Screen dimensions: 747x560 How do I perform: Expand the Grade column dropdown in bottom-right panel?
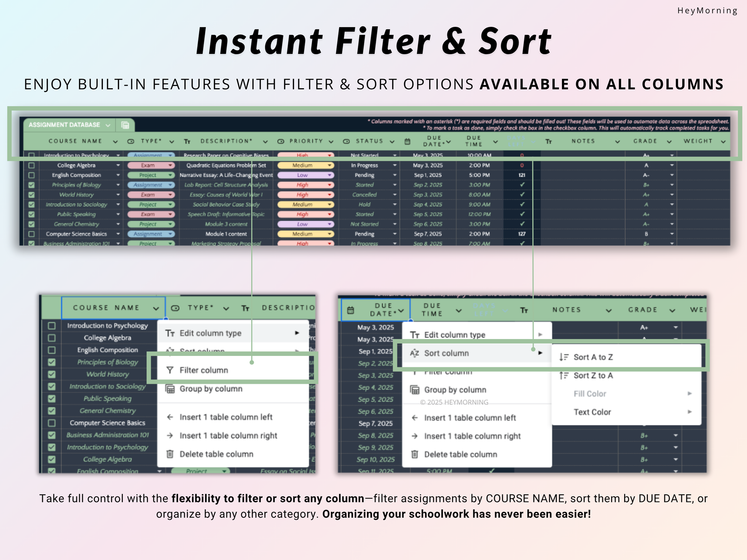[672, 310]
